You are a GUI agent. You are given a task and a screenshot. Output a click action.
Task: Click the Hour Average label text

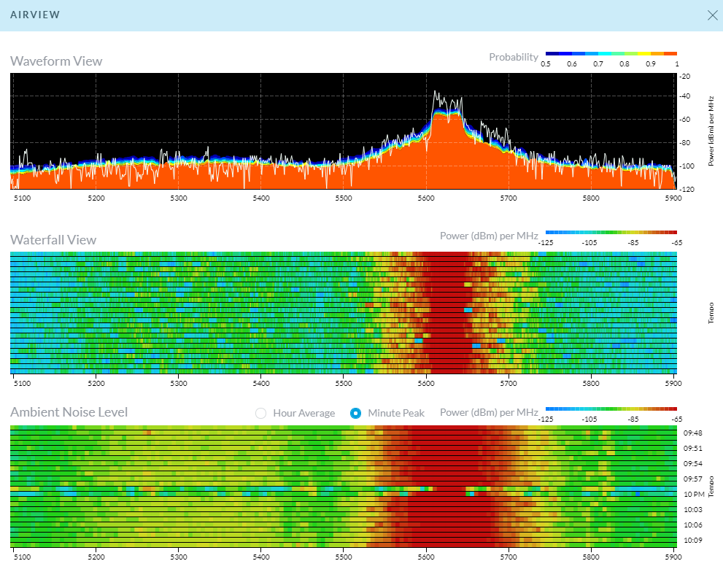[x=303, y=413]
